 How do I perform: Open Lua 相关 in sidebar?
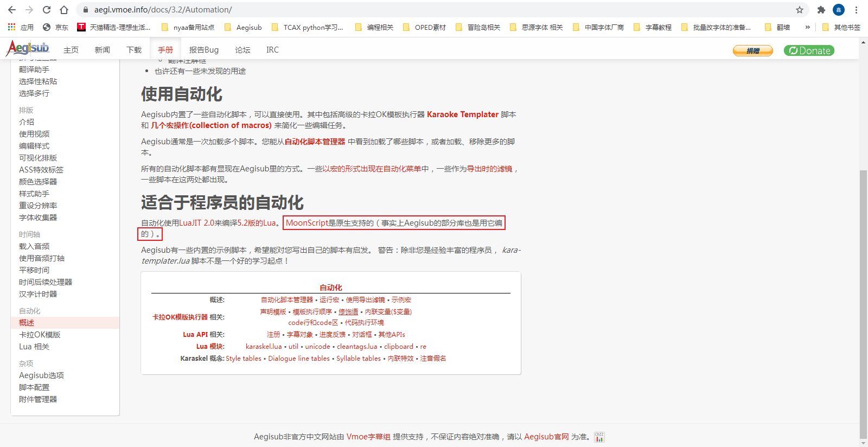[34, 347]
